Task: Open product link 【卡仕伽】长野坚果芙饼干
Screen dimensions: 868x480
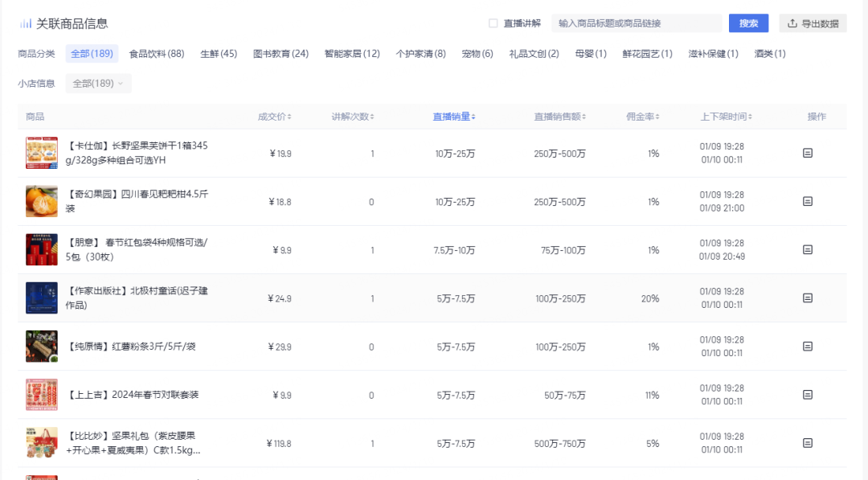Action: pyautogui.click(x=137, y=153)
